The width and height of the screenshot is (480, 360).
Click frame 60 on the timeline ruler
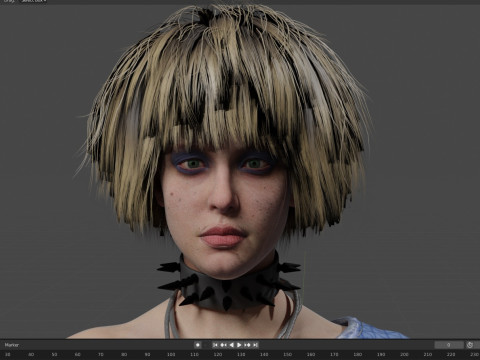77,355
